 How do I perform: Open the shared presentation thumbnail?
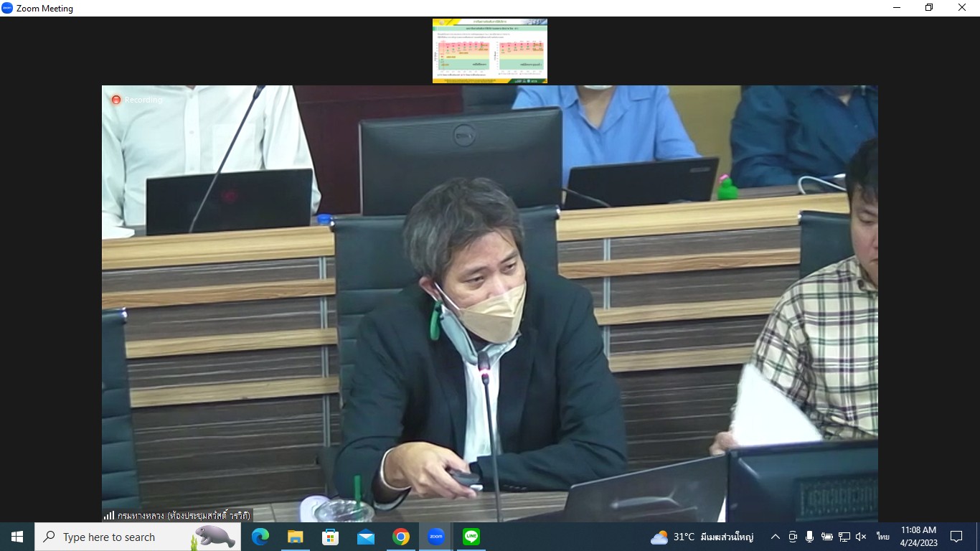click(489, 51)
